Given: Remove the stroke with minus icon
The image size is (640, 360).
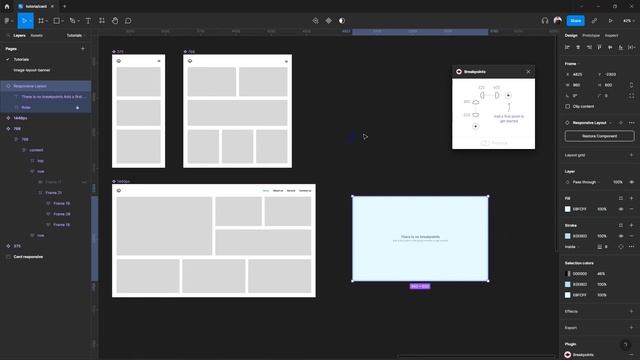Looking at the screenshot, I should tap(631, 236).
